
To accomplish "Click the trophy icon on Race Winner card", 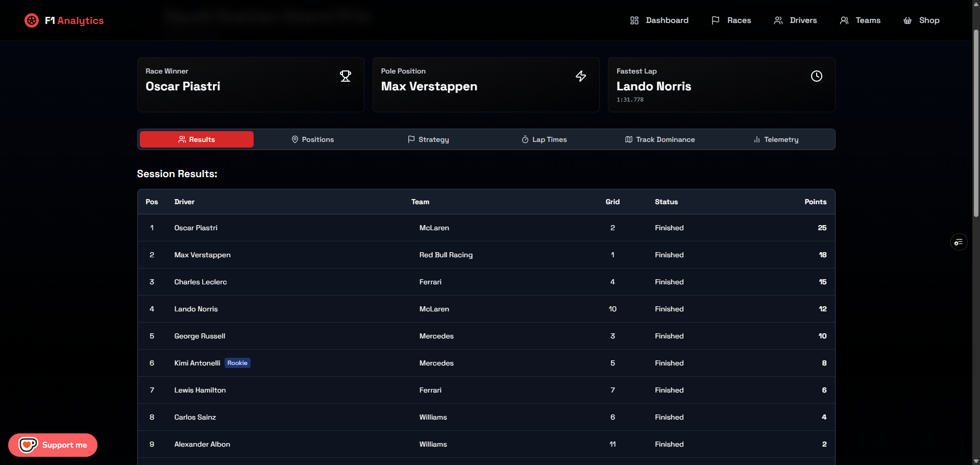I will 346,76.
